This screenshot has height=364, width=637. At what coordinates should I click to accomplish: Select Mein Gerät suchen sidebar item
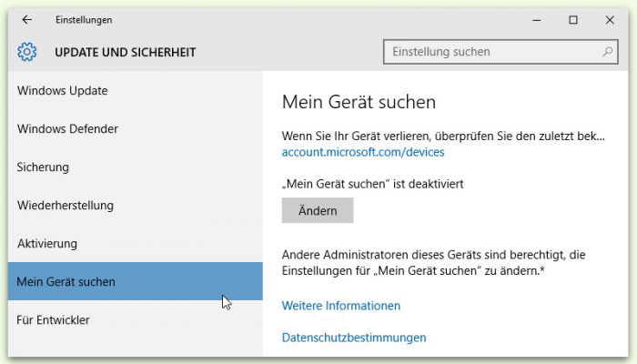135,281
